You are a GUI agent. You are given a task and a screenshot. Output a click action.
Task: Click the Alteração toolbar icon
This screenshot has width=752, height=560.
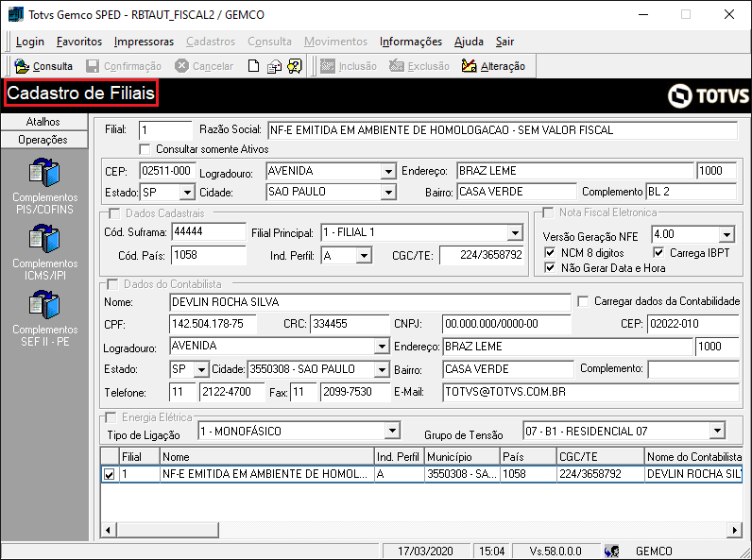[x=469, y=66]
